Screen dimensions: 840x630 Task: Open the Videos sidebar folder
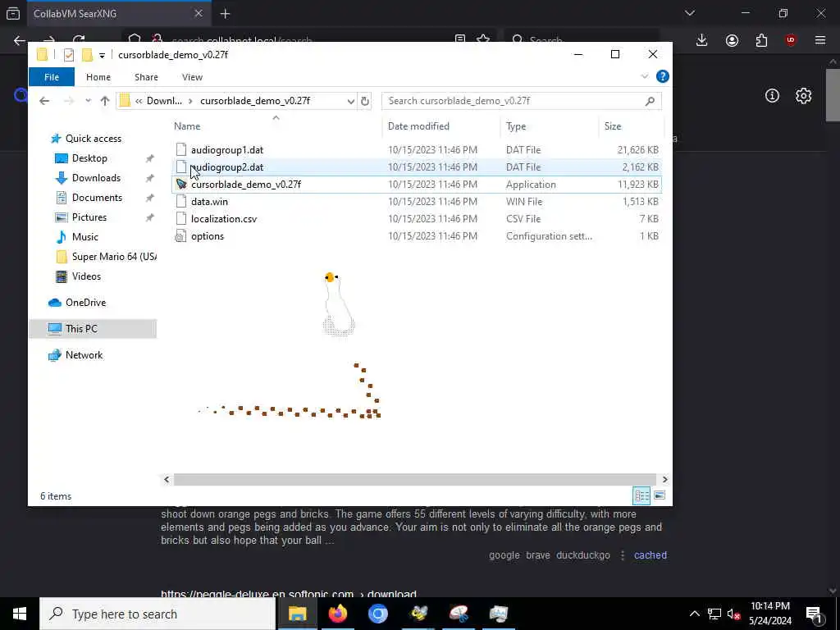pos(86,276)
